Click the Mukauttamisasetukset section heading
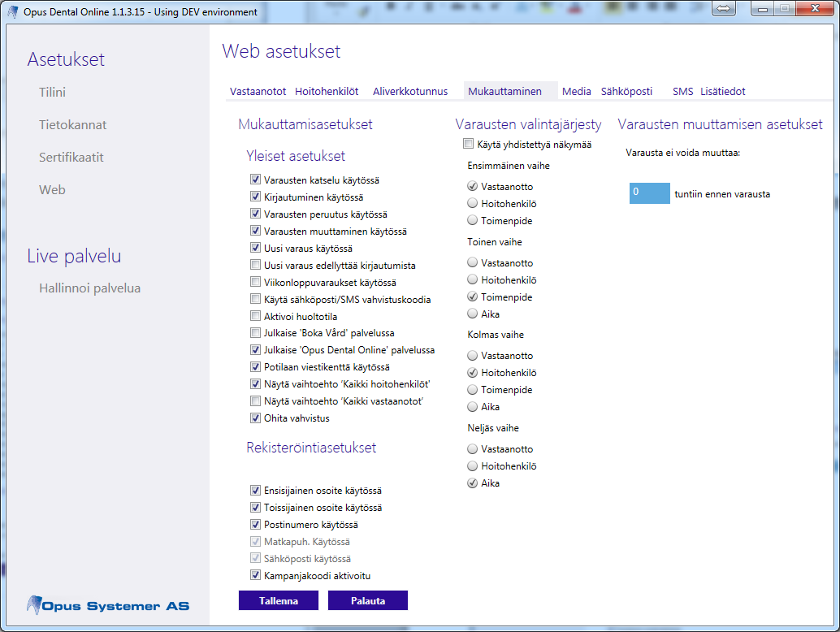 pyautogui.click(x=305, y=124)
